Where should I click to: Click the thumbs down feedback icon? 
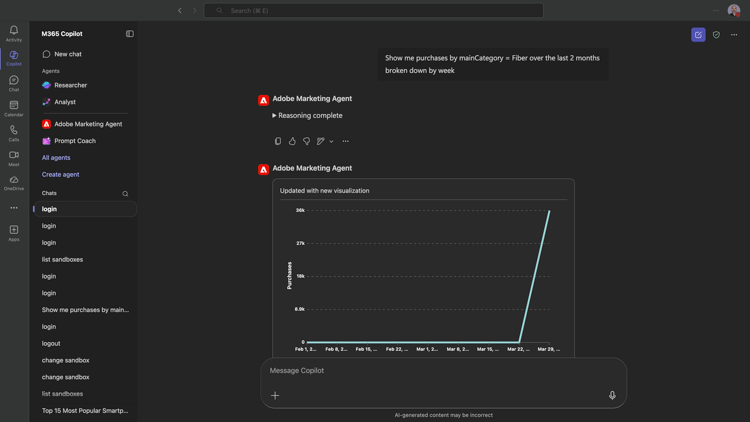point(307,141)
